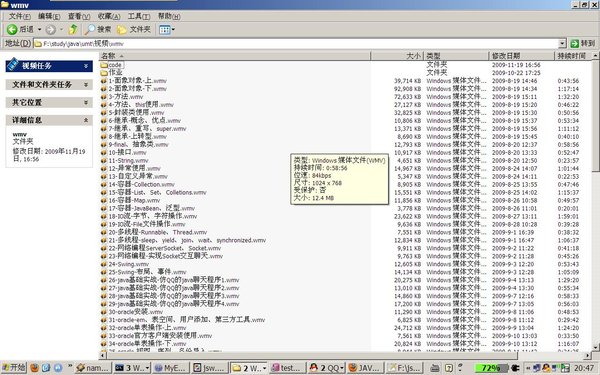Select file '32-oracle单表操作-上.wmv'
This screenshot has height=375, width=600.
[x=147, y=328]
